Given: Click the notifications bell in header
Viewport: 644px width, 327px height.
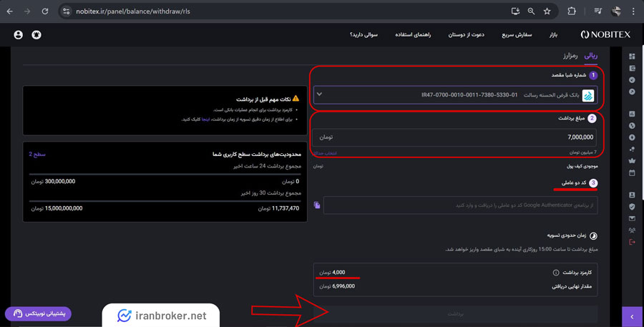Looking at the screenshot, I should tap(36, 35).
